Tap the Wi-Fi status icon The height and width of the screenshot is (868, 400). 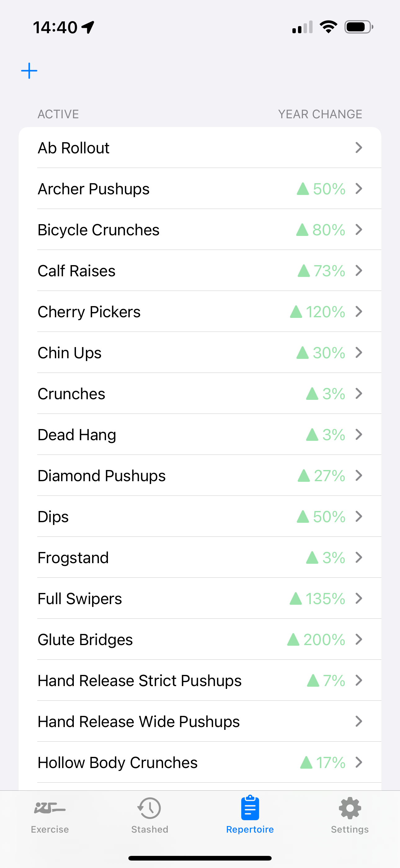click(329, 27)
